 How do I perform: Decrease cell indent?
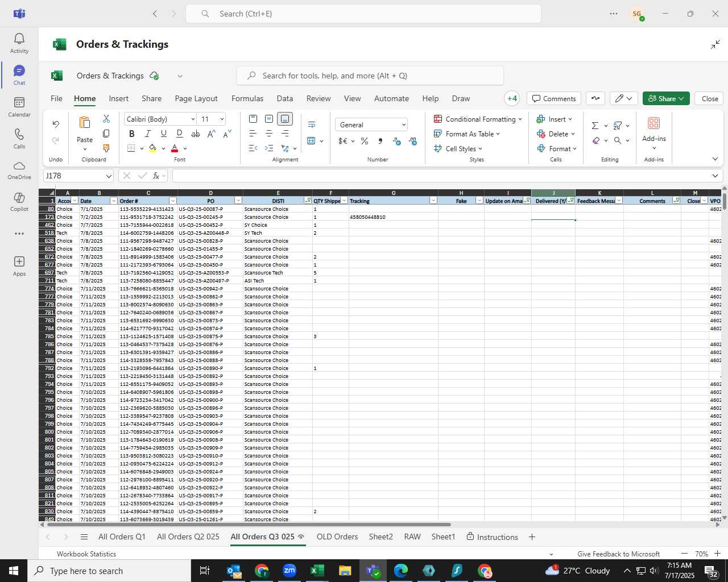tap(253, 148)
